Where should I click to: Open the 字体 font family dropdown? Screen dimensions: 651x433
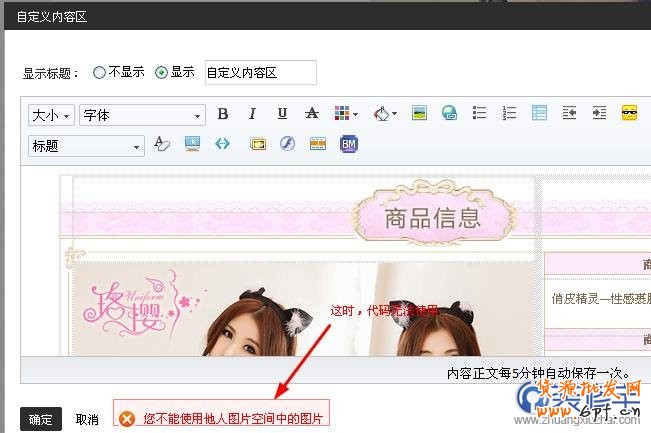tap(142, 115)
